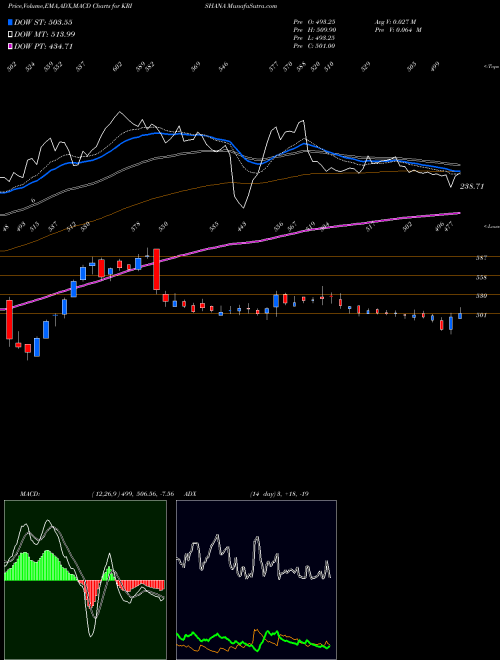
Task: Click the 'Pre V: 0.064 M' volume text
Action: click(399, 30)
